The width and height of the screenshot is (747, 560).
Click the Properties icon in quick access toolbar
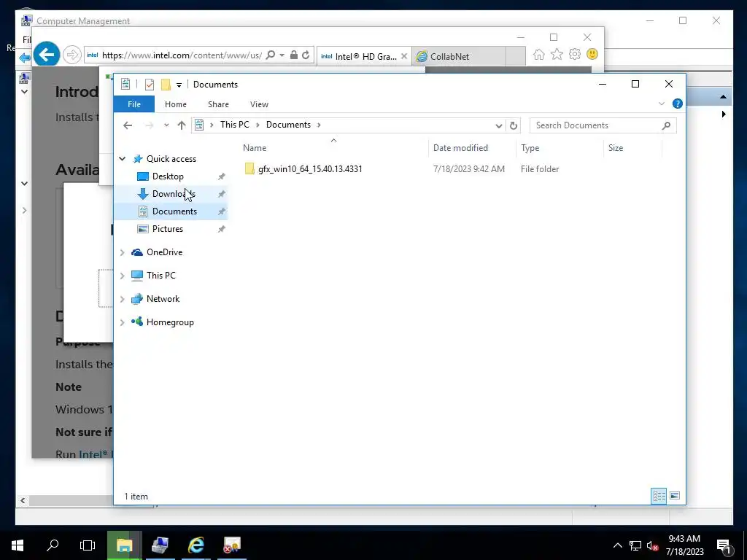149,85
